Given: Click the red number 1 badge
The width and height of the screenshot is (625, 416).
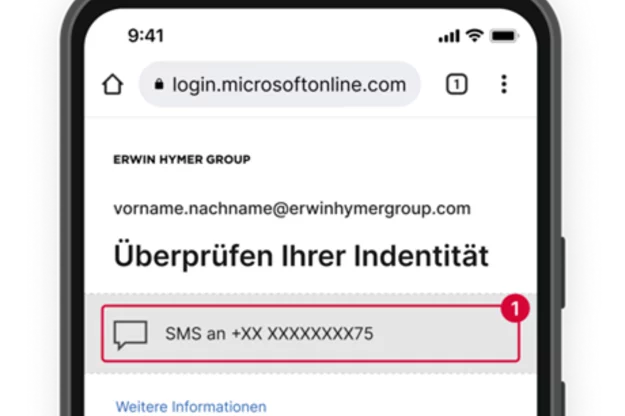Looking at the screenshot, I should (x=515, y=308).
